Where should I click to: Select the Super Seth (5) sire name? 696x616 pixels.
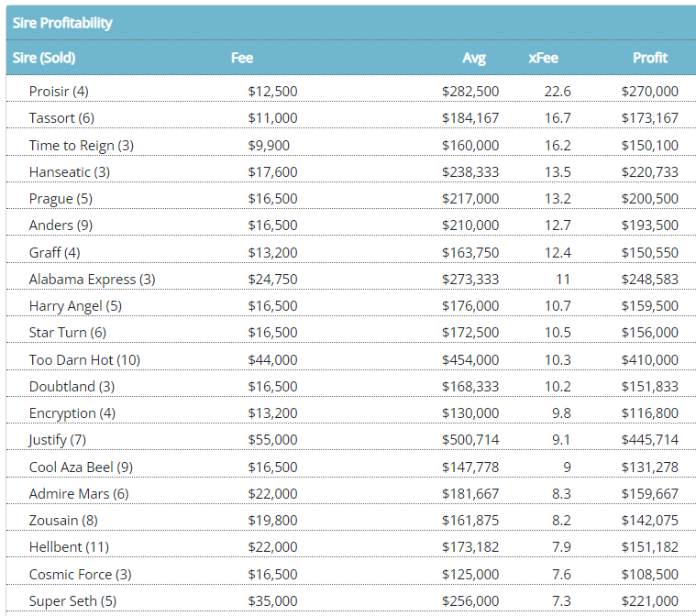[x=72, y=601]
